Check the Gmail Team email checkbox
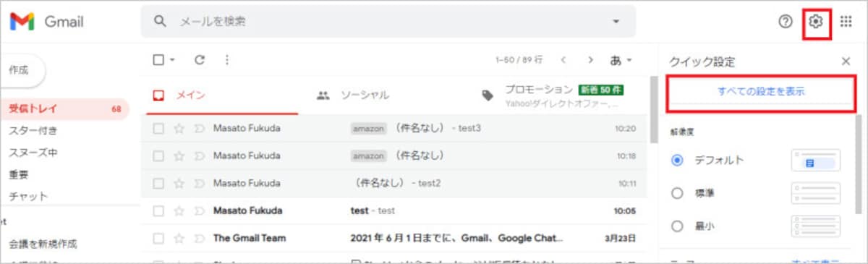The height and width of the screenshot is (264, 868). [x=158, y=238]
